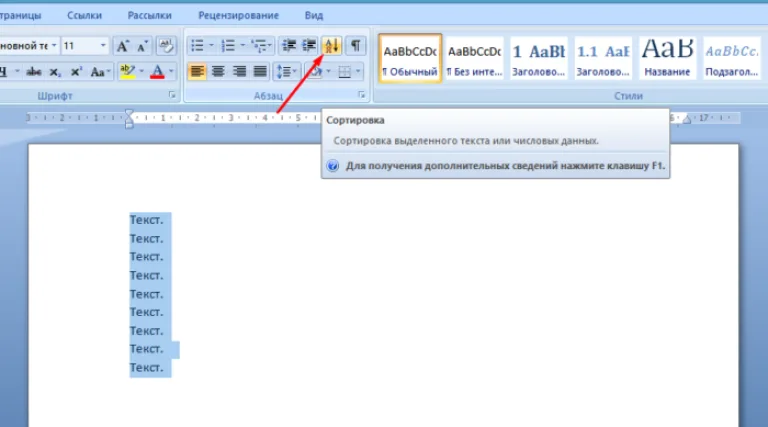Open the font size dropdown arrow
Screen dimensions: 768x427
[103, 46]
